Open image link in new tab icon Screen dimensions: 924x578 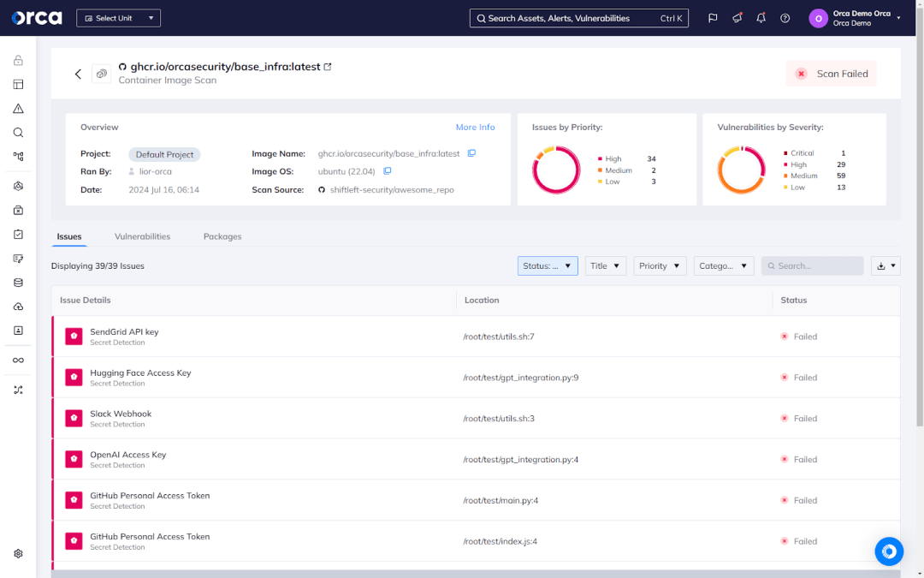pyautogui.click(x=328, y=67)
